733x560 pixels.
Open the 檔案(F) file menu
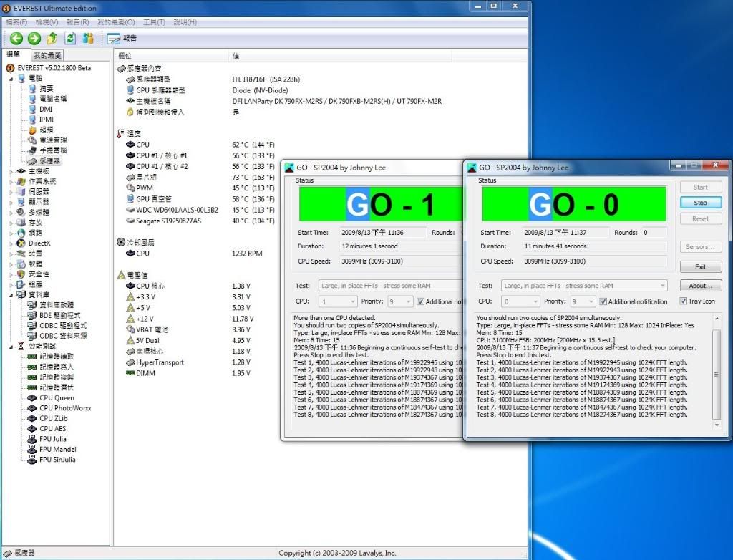(x=17, y=22)
